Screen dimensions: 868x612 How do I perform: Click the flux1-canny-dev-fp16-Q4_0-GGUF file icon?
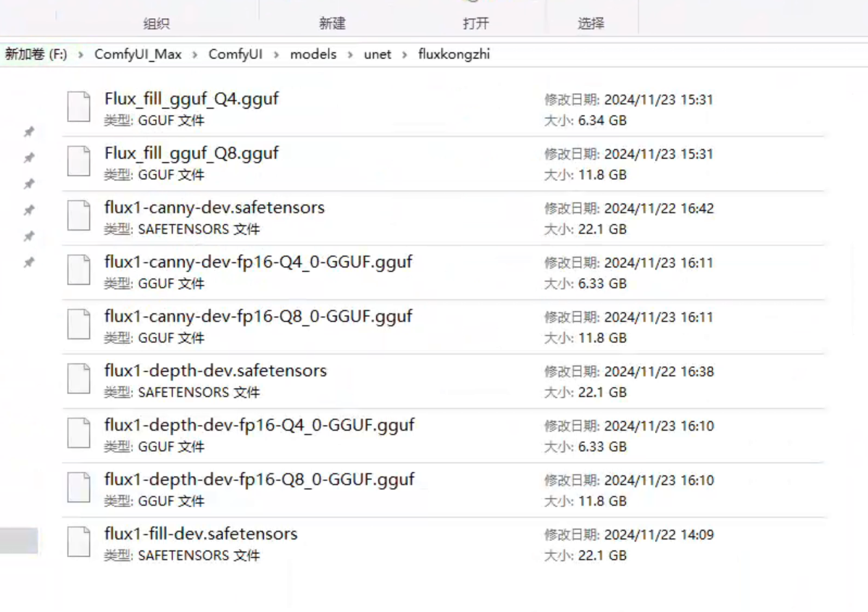[x=79, y=270]
